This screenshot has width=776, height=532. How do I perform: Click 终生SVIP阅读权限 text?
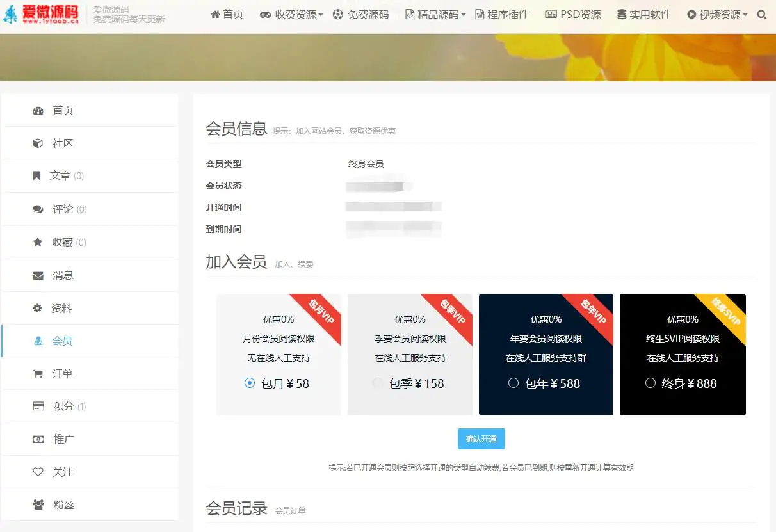pos(683,339)
